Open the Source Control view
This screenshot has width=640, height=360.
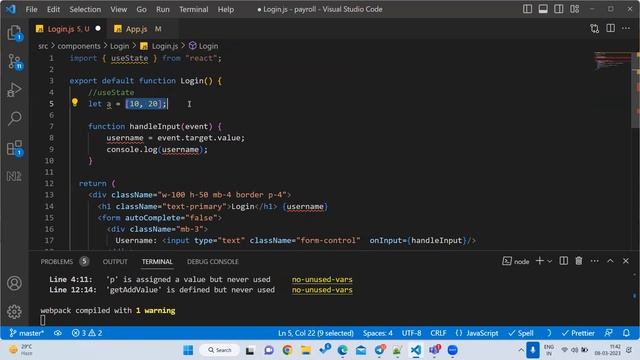15,62
